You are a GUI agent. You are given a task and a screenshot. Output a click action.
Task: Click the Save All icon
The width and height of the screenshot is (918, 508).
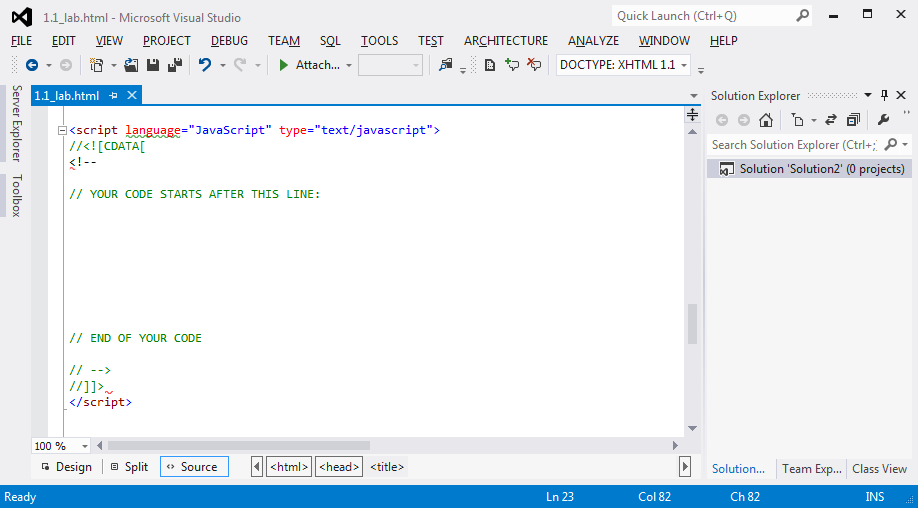click(x=175, y=65)
